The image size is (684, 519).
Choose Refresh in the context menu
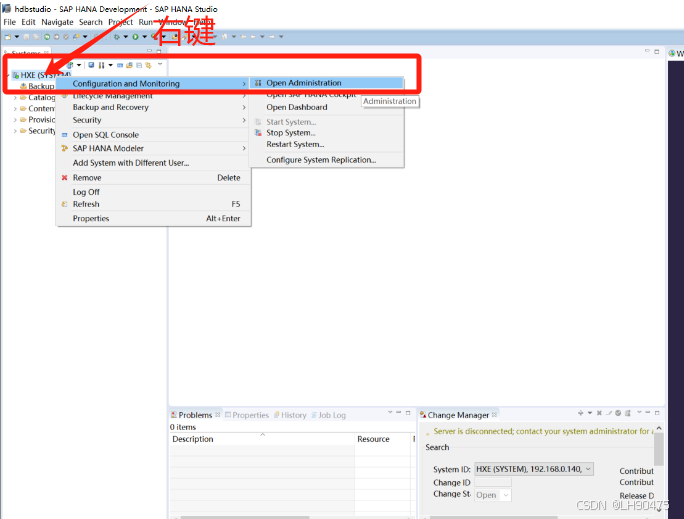point(153,204)
